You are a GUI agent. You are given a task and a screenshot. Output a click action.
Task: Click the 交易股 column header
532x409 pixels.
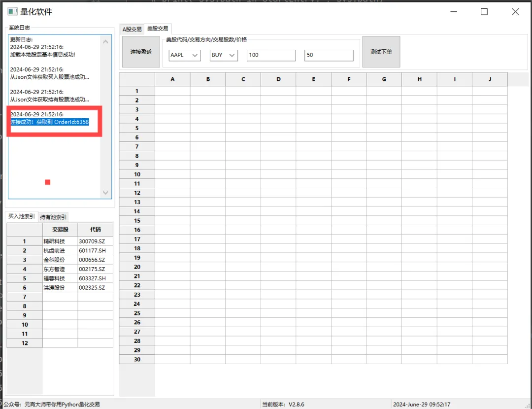(x=60, y=230)
